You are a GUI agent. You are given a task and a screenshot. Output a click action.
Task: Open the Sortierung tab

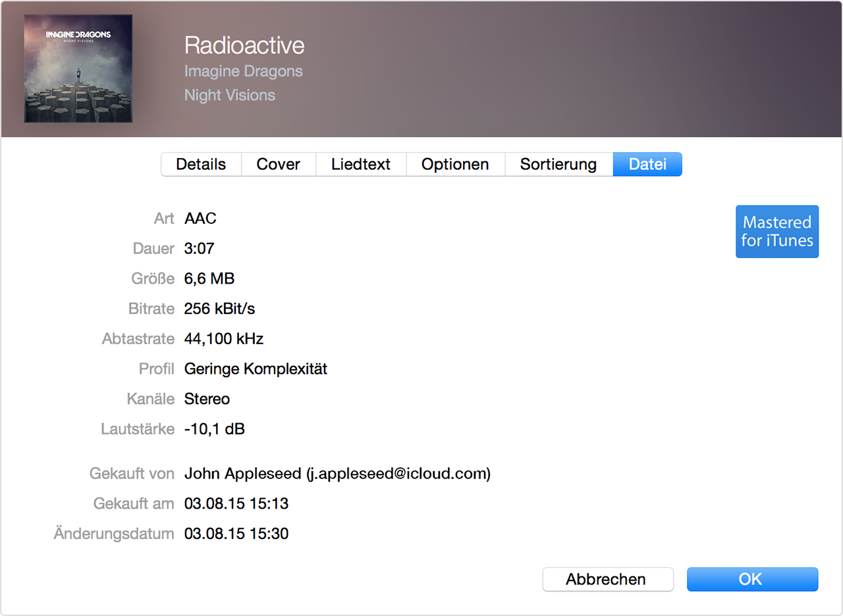coord(558,165)
